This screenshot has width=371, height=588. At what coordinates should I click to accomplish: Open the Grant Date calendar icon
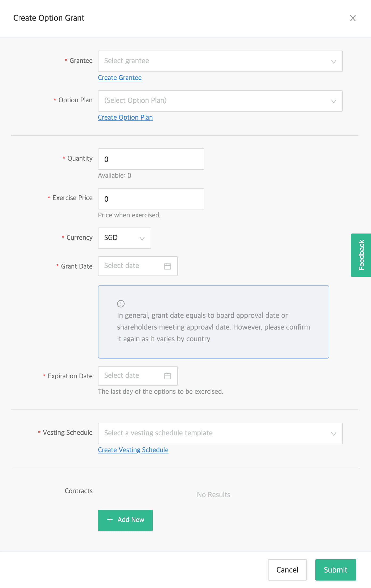point(168,266)
